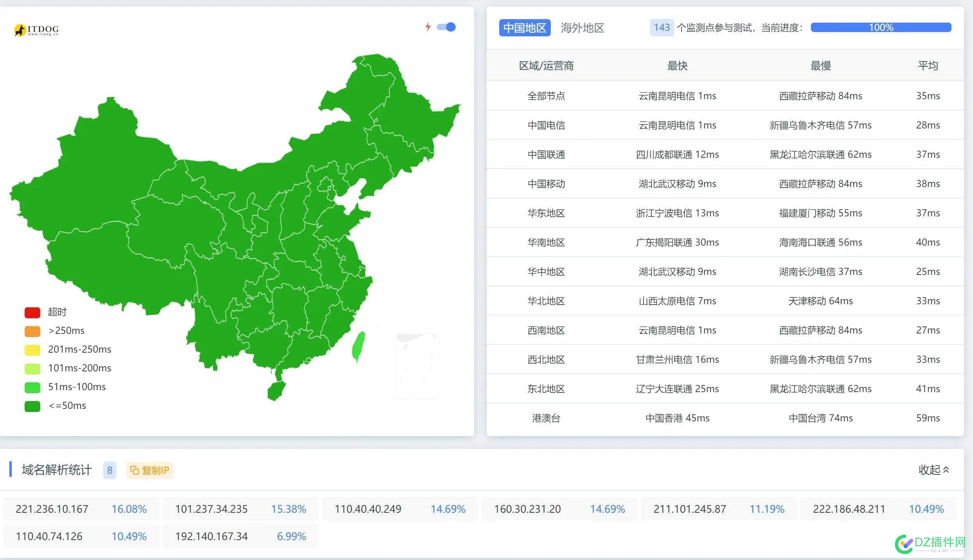
Task: Click the 复制IP copy button
Action: click(x=150, y=470)
